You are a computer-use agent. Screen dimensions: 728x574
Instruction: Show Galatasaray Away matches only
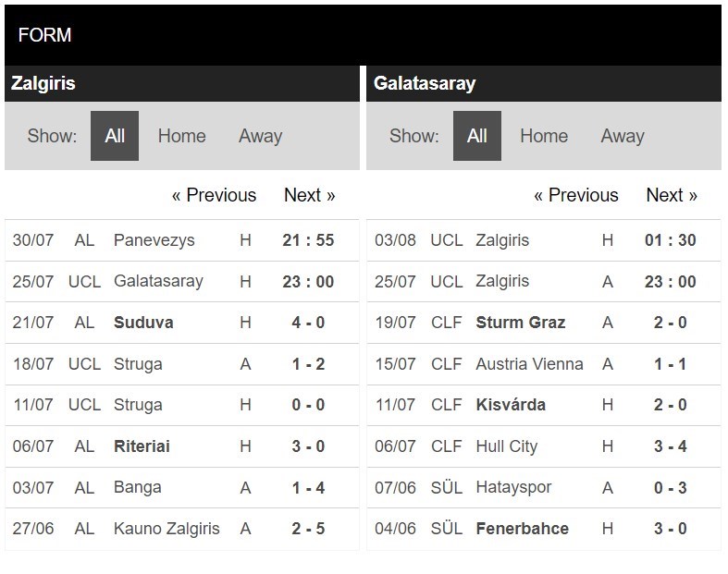tap(623, 136)
